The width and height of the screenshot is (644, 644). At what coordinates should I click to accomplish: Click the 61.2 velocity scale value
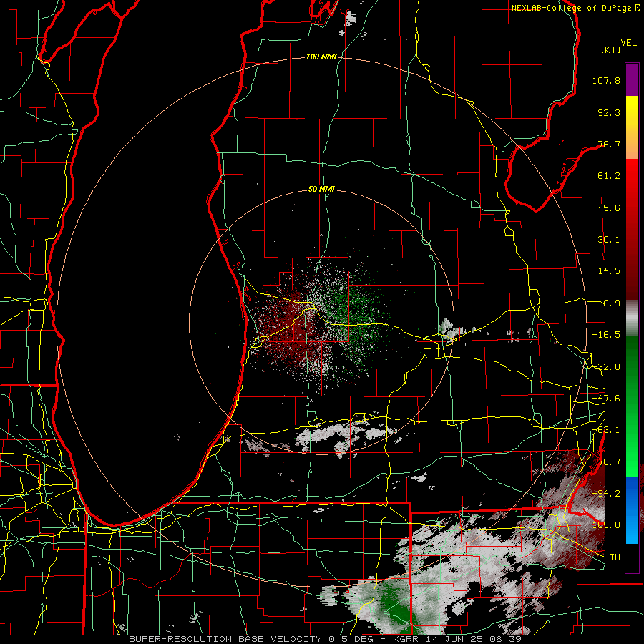click(609, 176)
